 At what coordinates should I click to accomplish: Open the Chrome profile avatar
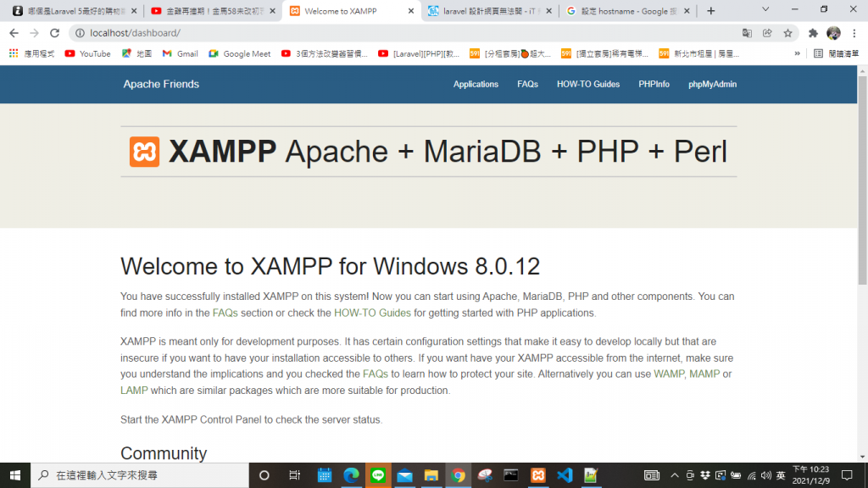coord(833,33)
